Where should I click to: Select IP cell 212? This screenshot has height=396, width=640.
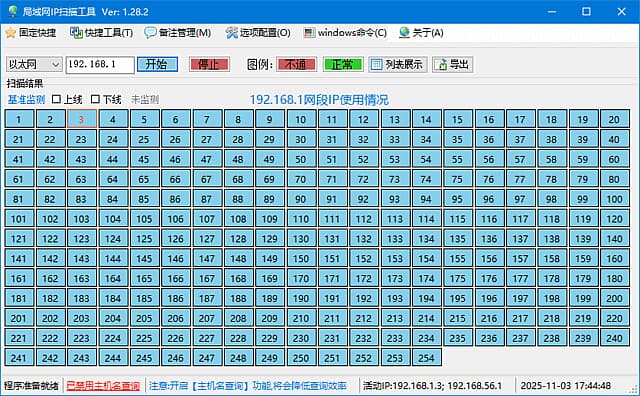click(x=363, y=318)
